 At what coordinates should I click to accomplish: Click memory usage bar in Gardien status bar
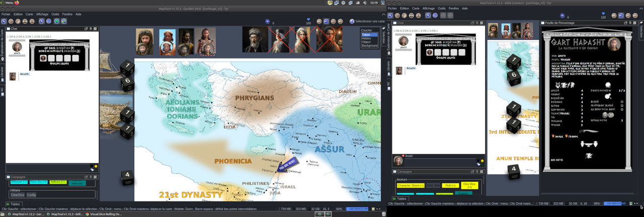click(358, 208)
